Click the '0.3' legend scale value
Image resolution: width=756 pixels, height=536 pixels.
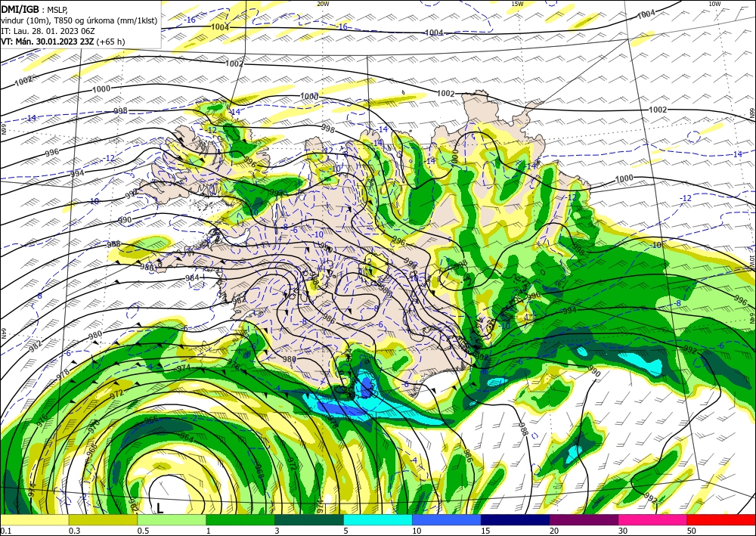(74, 531)
